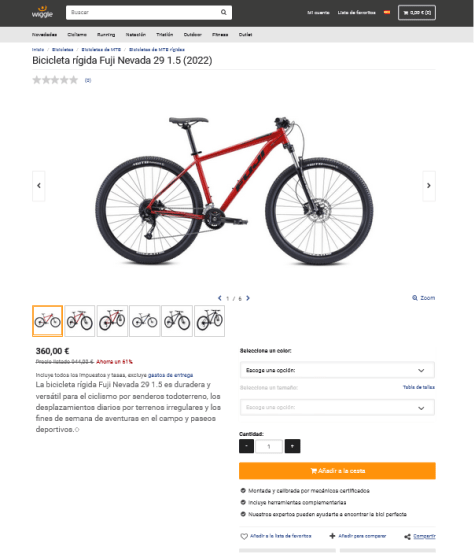Click the search magnifier icon
The image size is (475, 554).
(x=223, y=12)
